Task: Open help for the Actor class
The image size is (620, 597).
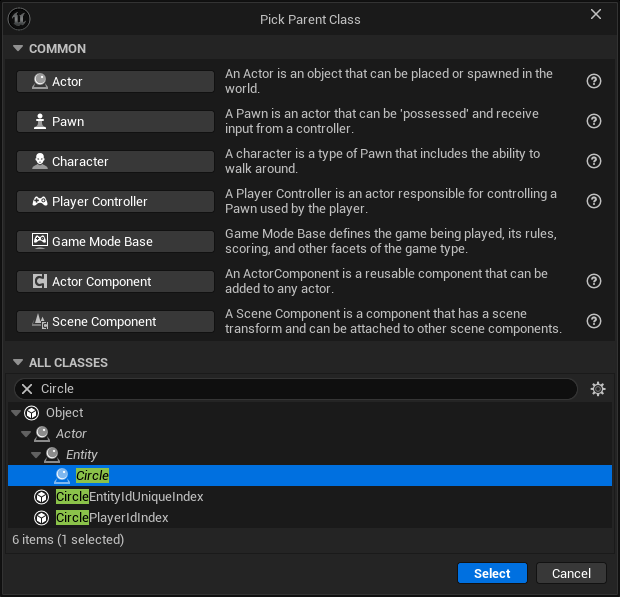Action: pos(594,81)
